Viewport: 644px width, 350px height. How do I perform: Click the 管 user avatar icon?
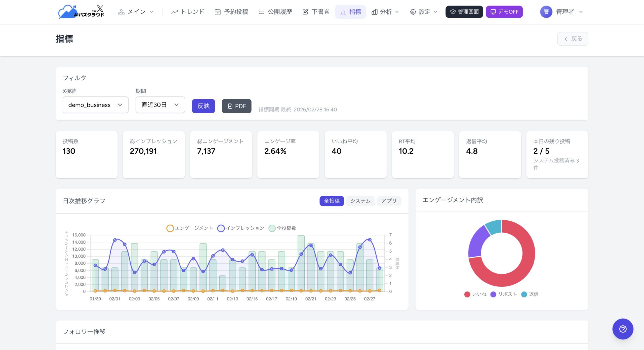click(546, 12)
